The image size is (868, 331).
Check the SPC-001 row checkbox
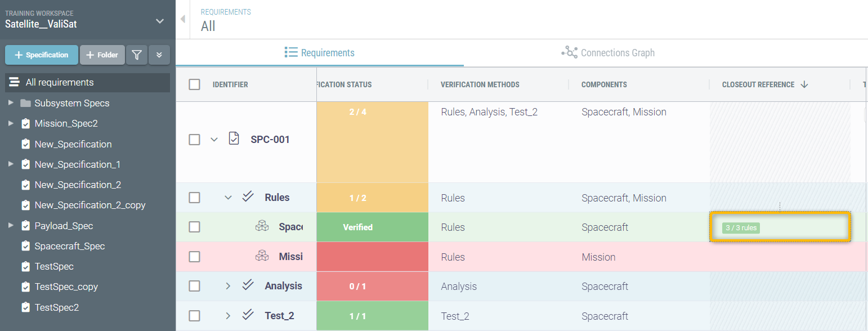click(194, 139)
